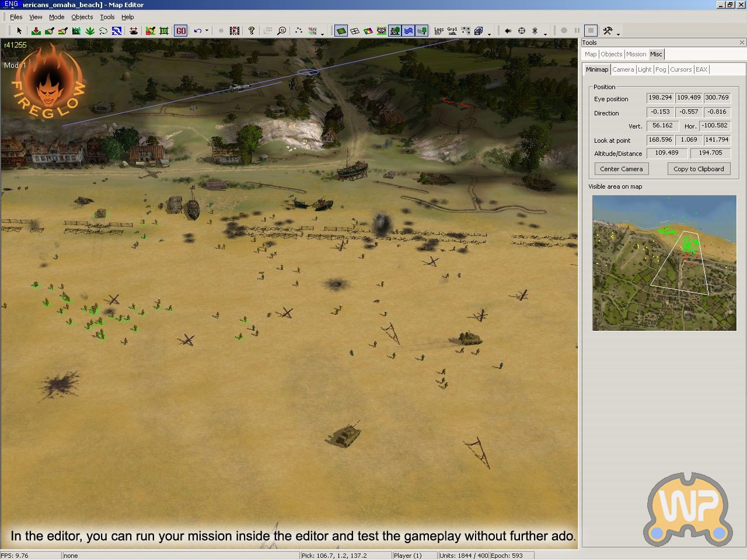
Task: Switch to the Map tab in Tools panel
Action: point(591,54)
